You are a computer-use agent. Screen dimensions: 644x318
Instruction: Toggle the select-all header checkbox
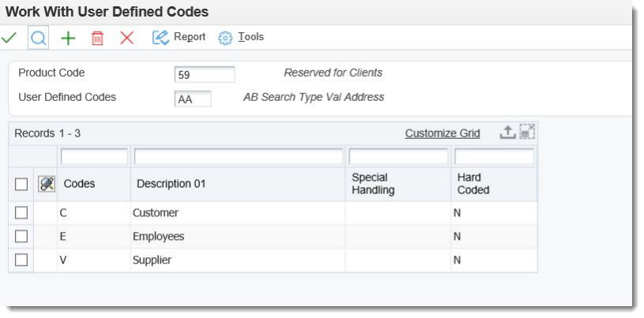21,184
